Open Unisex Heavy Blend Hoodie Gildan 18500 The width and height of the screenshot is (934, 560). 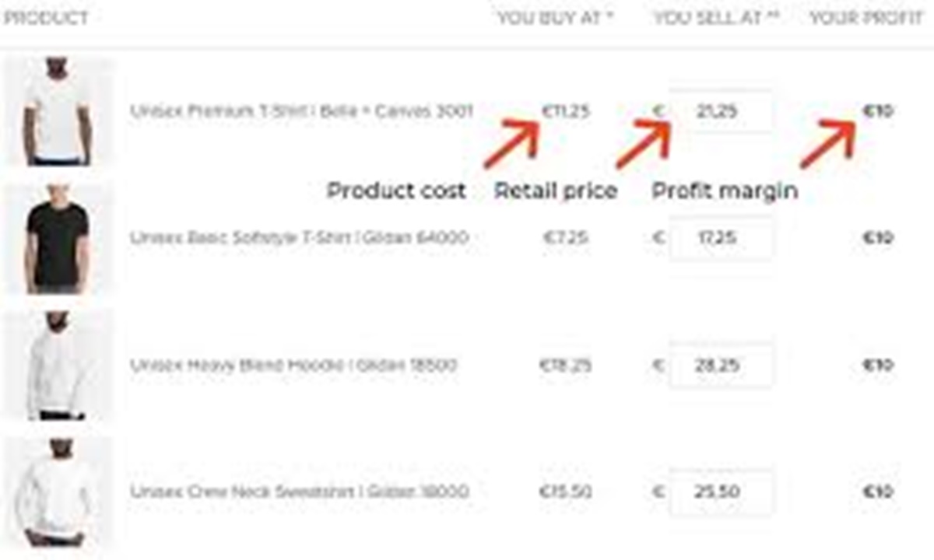click(x=293, y=365)
